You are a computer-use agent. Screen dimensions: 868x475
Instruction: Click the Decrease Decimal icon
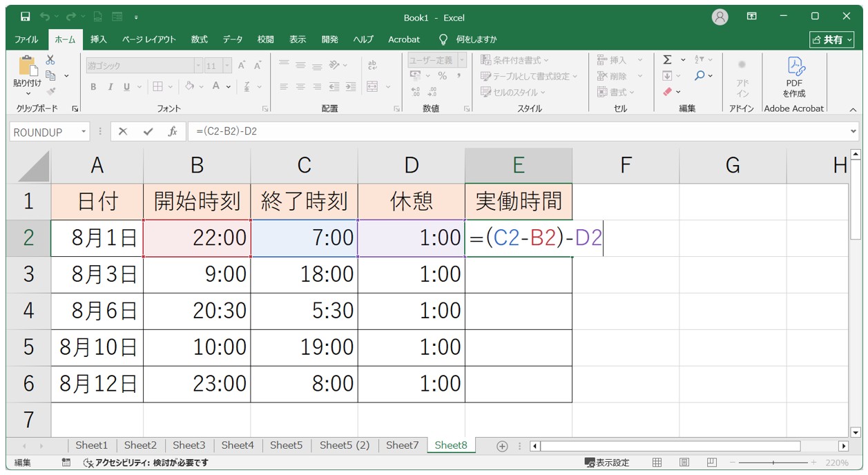(x=432, y=91)
